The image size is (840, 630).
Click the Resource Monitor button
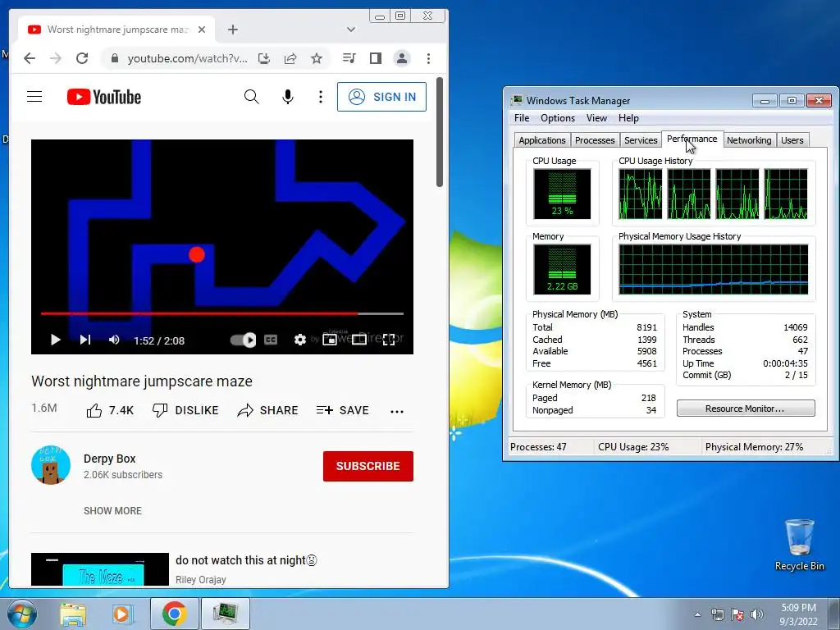[745, 409]
